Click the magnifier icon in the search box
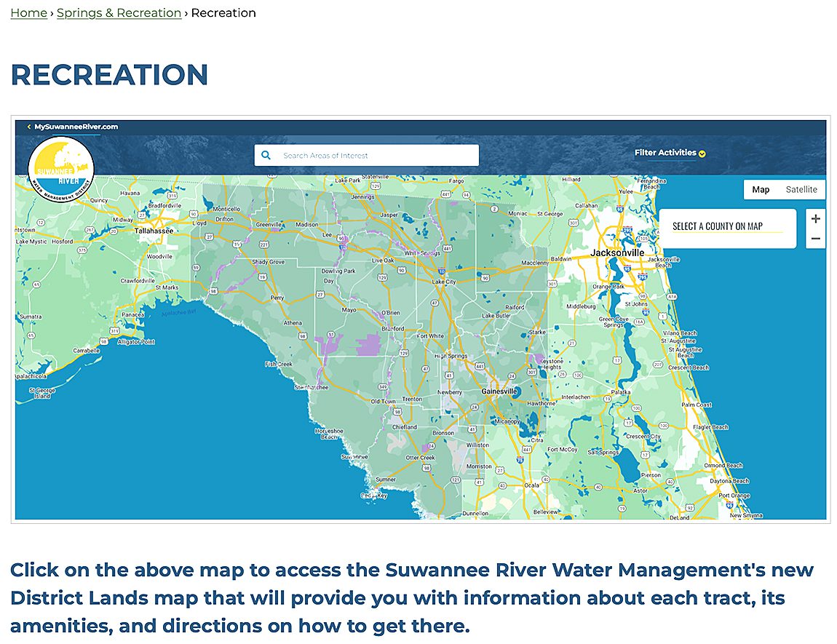Screen dimensions: 837x644 (x=266, y=155)
